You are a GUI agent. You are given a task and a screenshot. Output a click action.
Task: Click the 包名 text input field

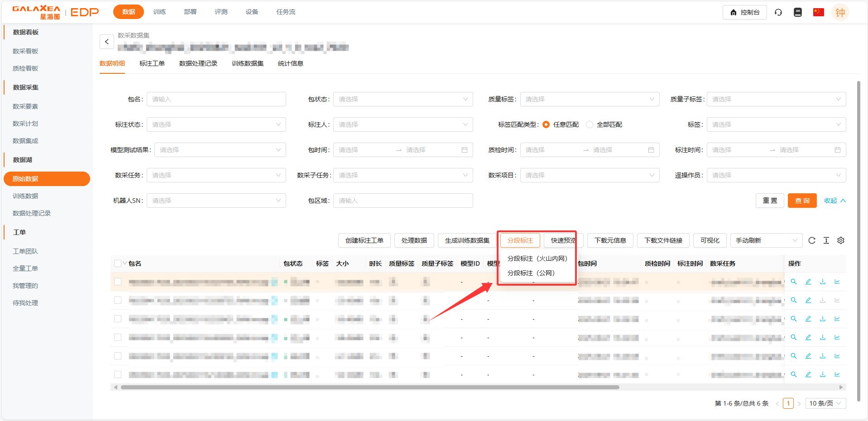pos(216,99)
